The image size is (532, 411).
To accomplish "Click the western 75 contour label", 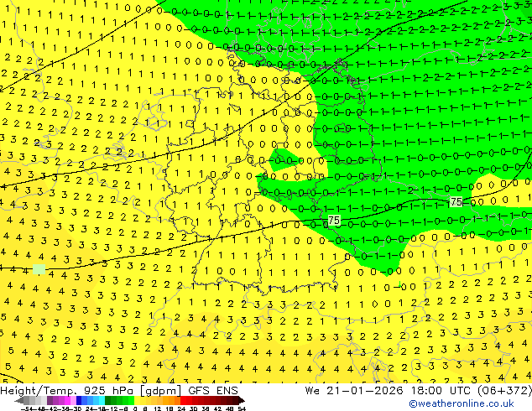I will coord(334,221).
